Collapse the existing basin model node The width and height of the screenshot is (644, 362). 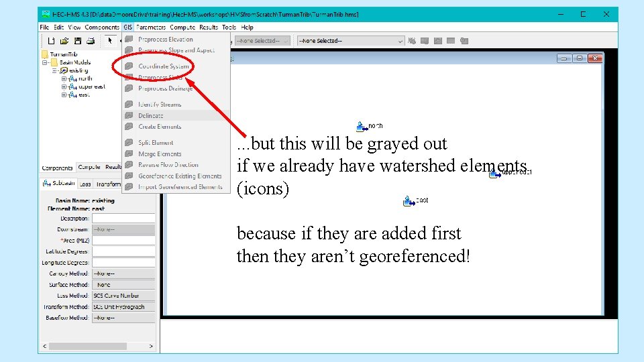tap(54, 70)
